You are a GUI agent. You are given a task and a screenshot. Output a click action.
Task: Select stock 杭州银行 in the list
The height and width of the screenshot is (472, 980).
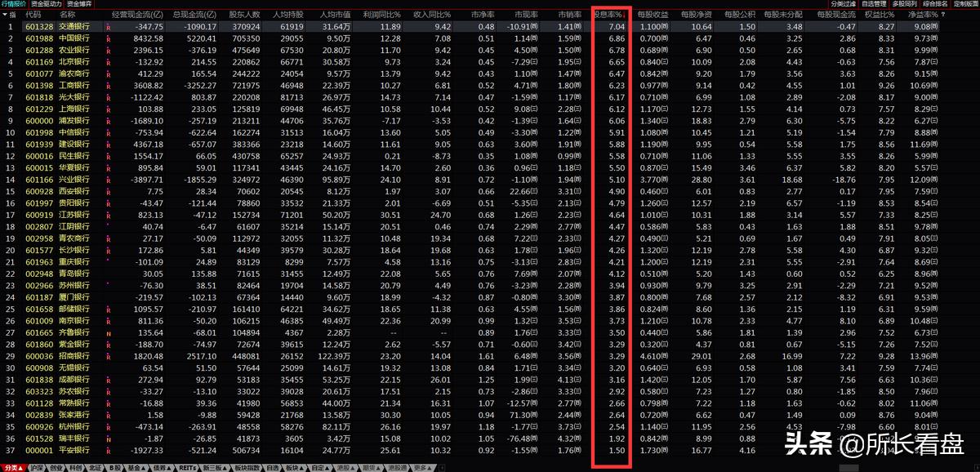coord(74,425)
